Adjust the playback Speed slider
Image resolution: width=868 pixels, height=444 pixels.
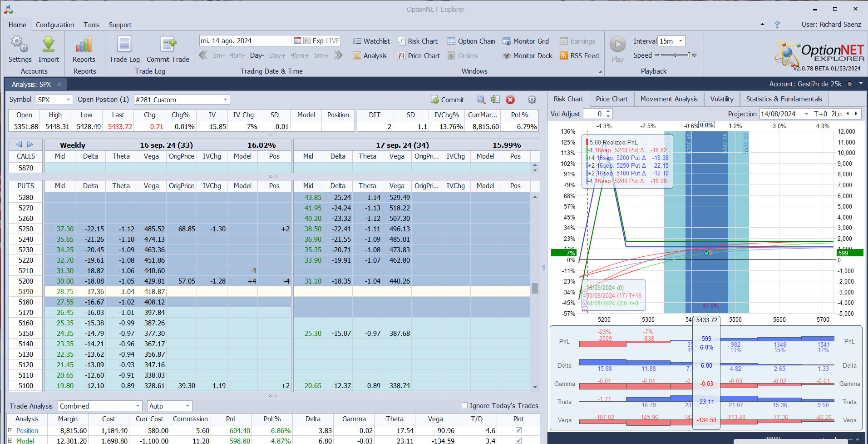[676, 55]
